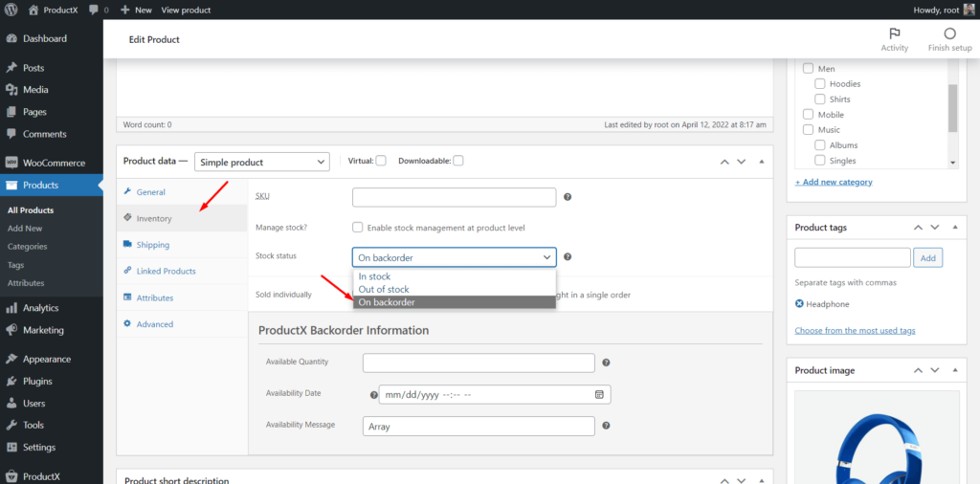Open the Activity flag icon
The image size is (980, 484).
point(895,33)
